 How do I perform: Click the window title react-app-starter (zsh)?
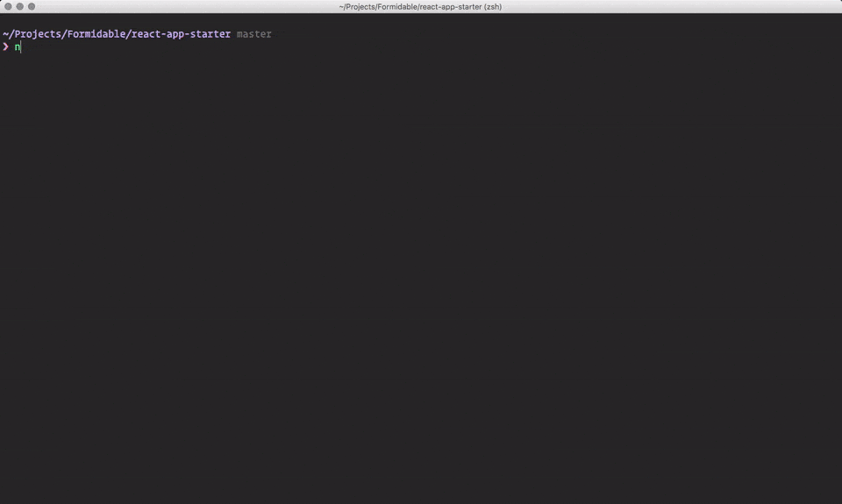point(420,7)
